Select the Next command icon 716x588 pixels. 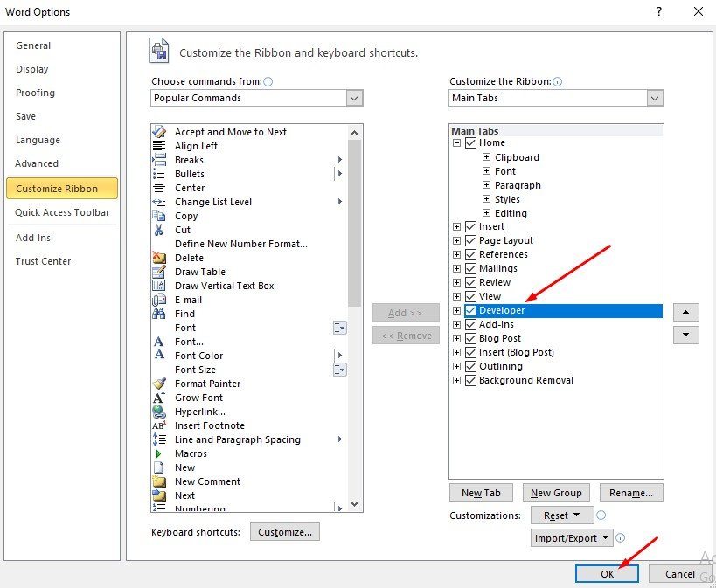coord(159,495)
